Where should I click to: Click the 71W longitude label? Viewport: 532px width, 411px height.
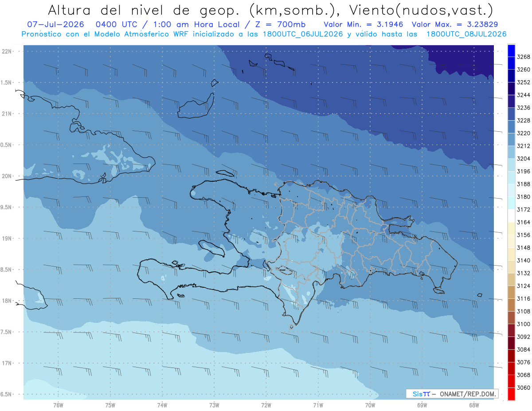click(318, 404)
